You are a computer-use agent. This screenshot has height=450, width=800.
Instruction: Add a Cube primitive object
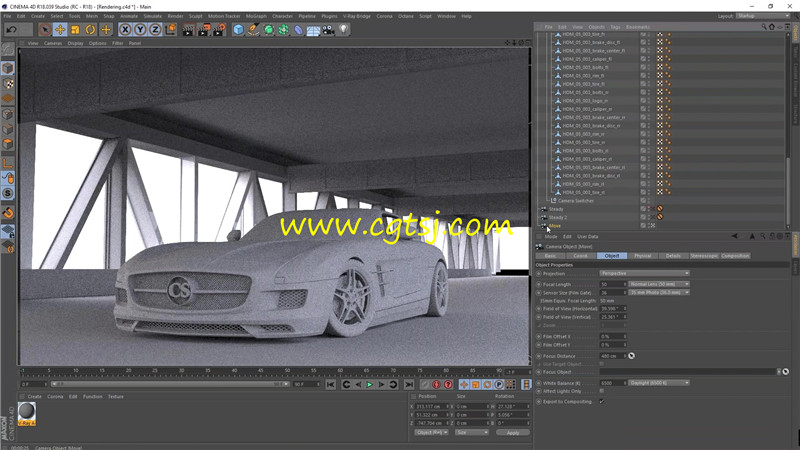pyautogui.click(x=238, y=30)
